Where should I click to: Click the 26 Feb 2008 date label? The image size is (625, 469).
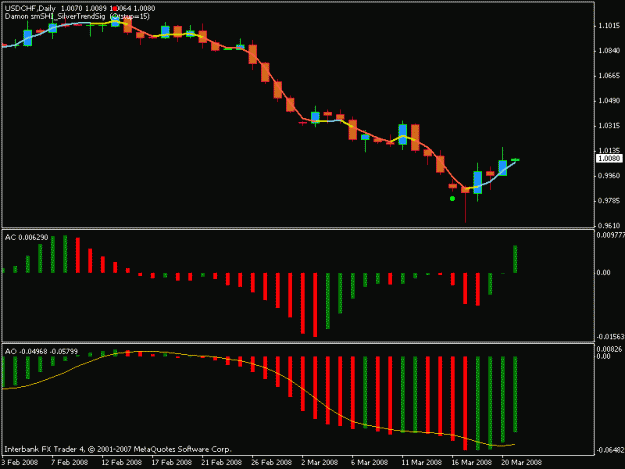pos(271,463)
